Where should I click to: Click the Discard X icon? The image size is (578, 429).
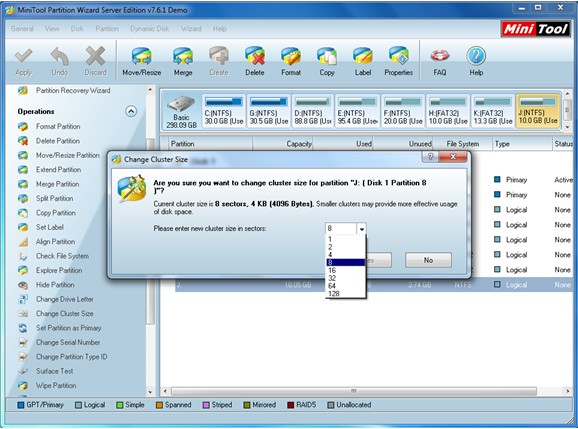pos(95,56)
